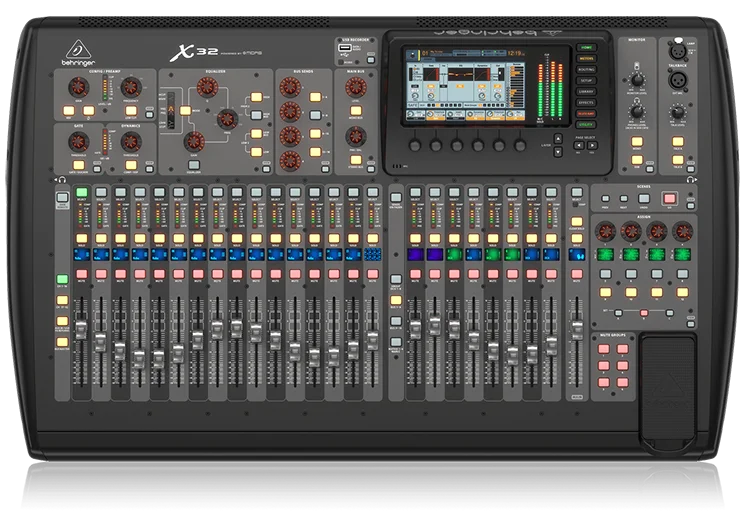Screen dimensions: 750x511
Task: Click the Gate/Dynamics gain reduction LED meter
Action: pyautogui.click(x=105, y=141)
